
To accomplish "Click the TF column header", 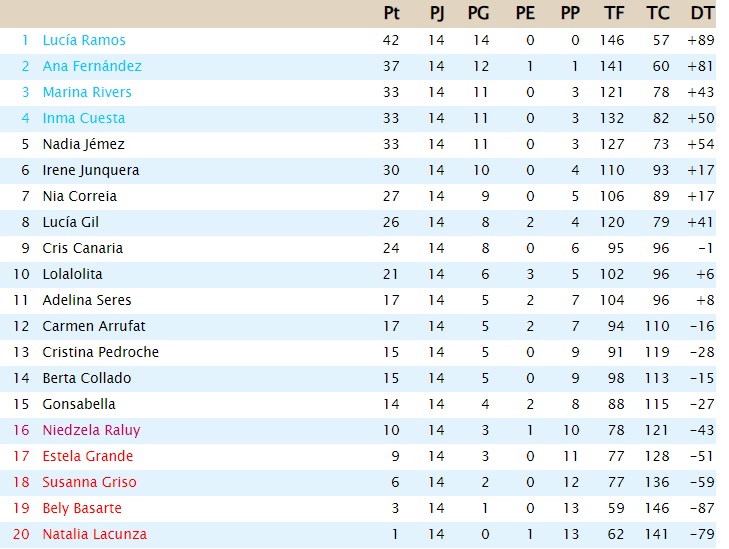I will (614, 14).
